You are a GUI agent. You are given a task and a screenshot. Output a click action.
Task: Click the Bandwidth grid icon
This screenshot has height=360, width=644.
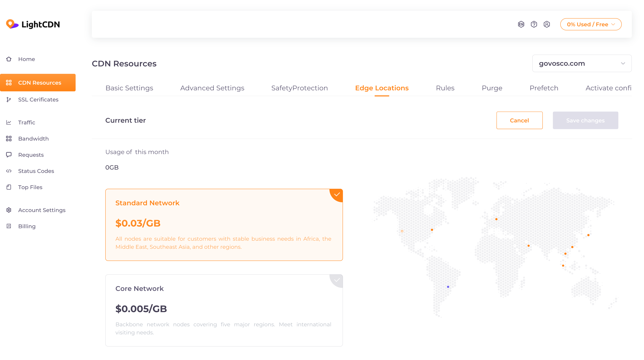tap(9, 139)
